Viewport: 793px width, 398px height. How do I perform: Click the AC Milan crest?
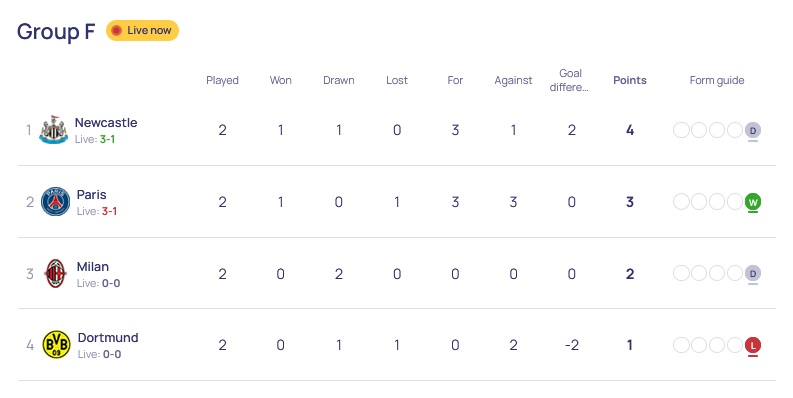[x=56, y=274]
